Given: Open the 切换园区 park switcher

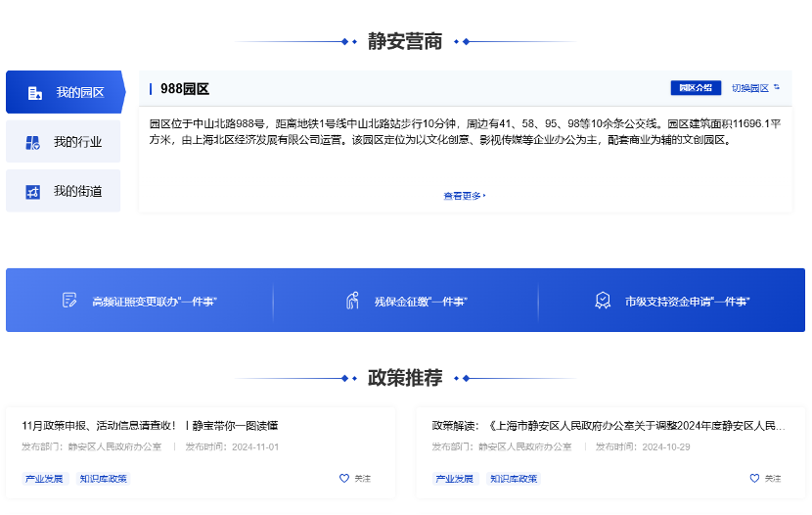Looking at the screenshot, I should point(749,88).
